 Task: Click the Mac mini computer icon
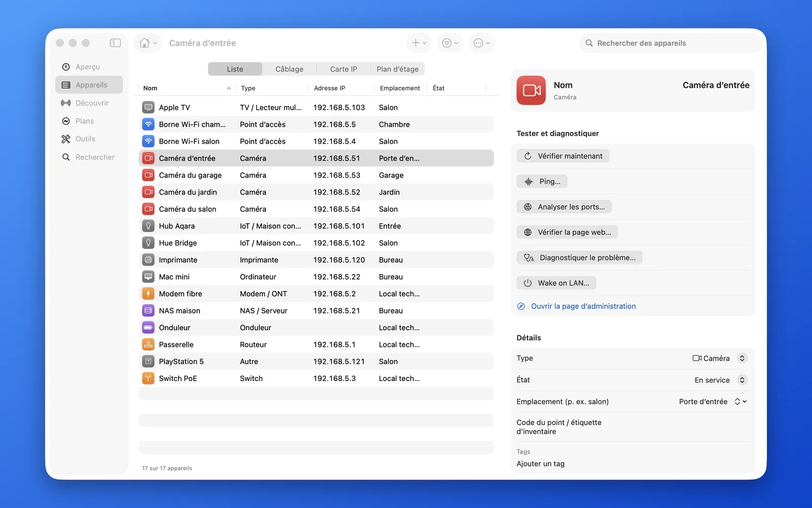(x=148, y=277)
